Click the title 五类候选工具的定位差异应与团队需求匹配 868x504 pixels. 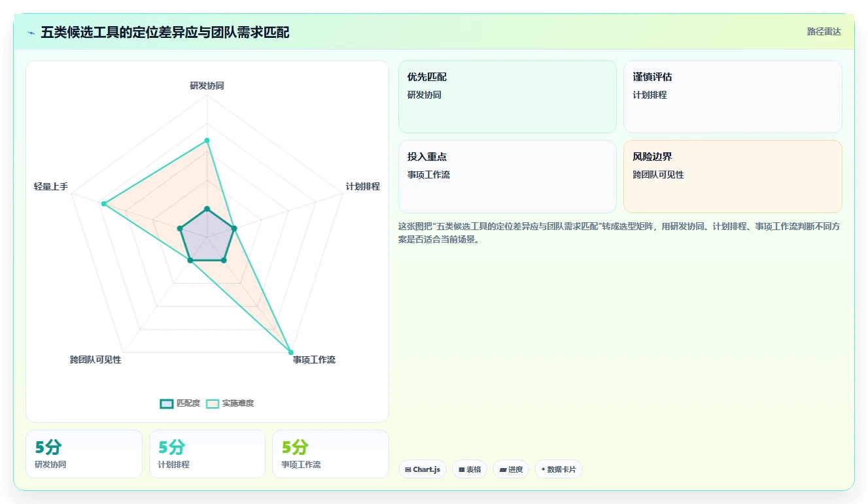pos(165,32)
